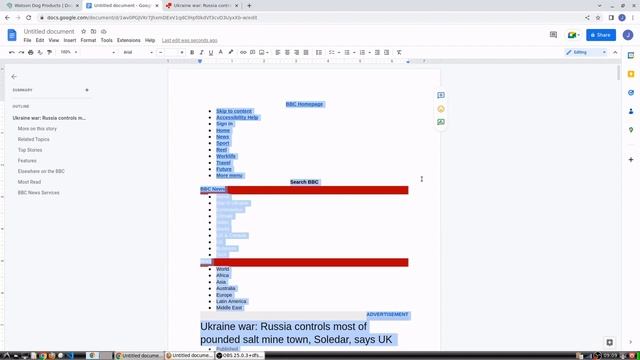Close the document outline with back arrow
640x360 pixels.
click(14, 77)
